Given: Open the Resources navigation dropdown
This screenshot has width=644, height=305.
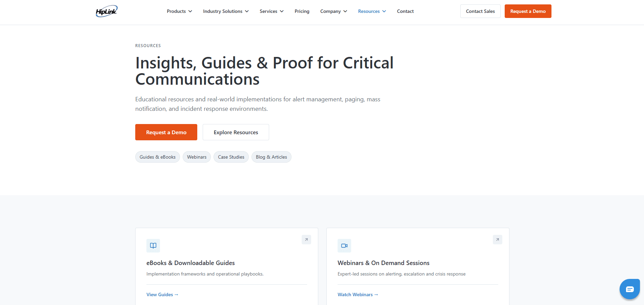Looking at the screenshot, I should [372, 11].
